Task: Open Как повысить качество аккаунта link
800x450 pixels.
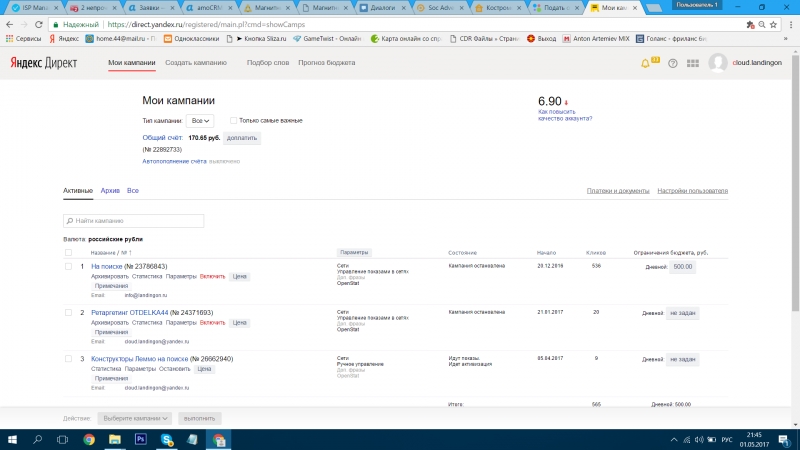Action: pos(565,115)
